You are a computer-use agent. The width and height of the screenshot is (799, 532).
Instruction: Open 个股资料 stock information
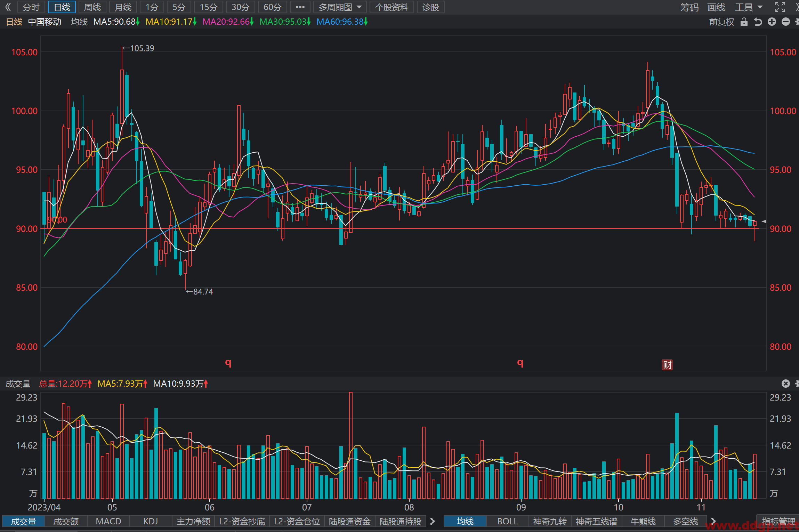pos(392,7)
